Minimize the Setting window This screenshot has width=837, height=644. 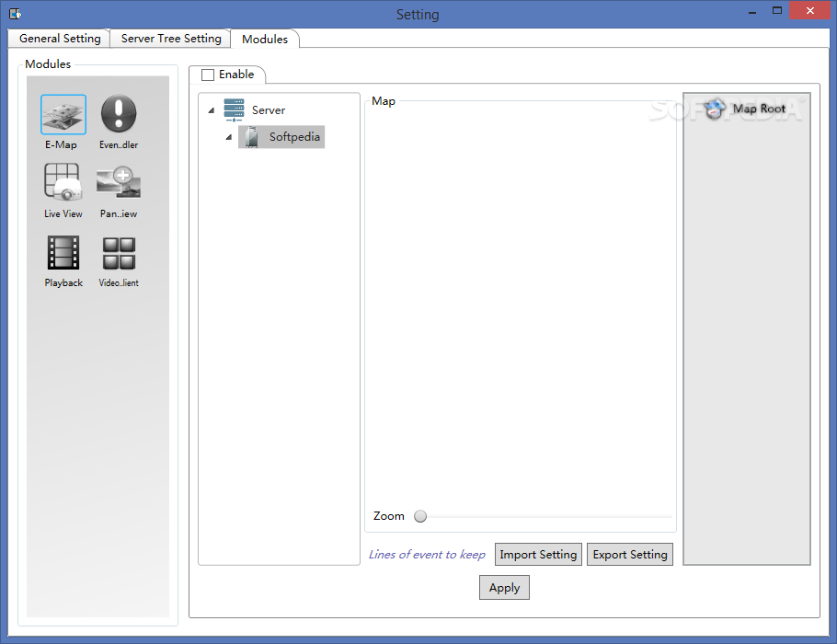pos(752,11)
